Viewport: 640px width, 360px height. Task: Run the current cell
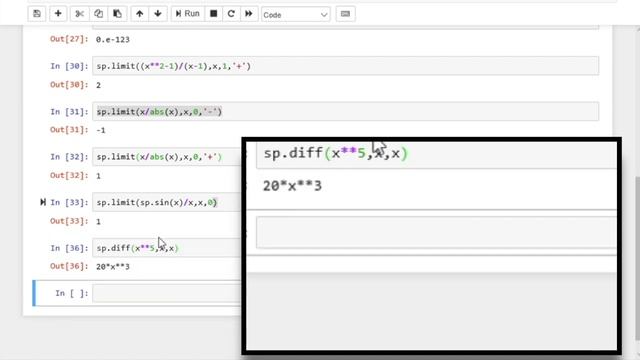point(188,14)
